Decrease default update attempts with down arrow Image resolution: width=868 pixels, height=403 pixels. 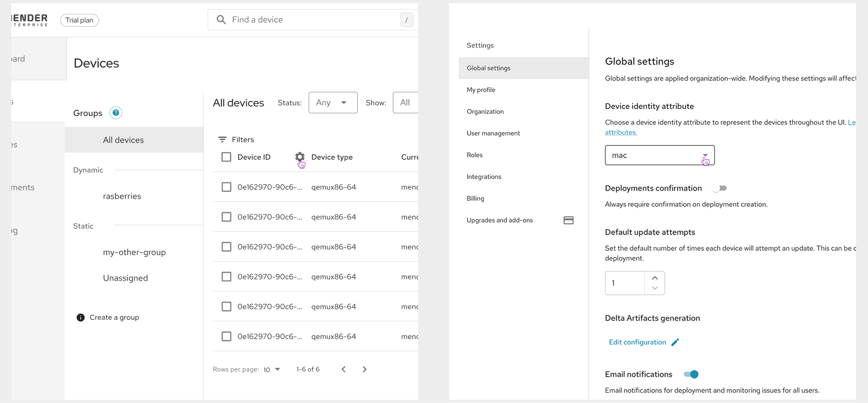point(655,288)
